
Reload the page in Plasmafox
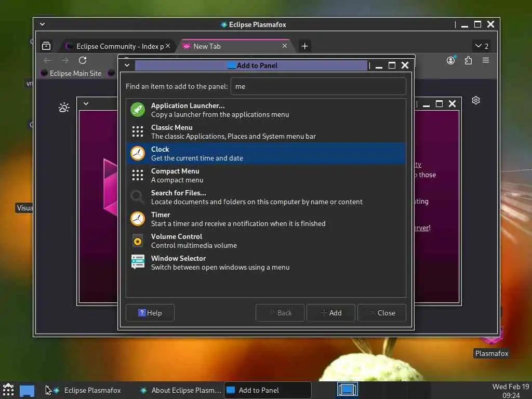tap(83, 60)
